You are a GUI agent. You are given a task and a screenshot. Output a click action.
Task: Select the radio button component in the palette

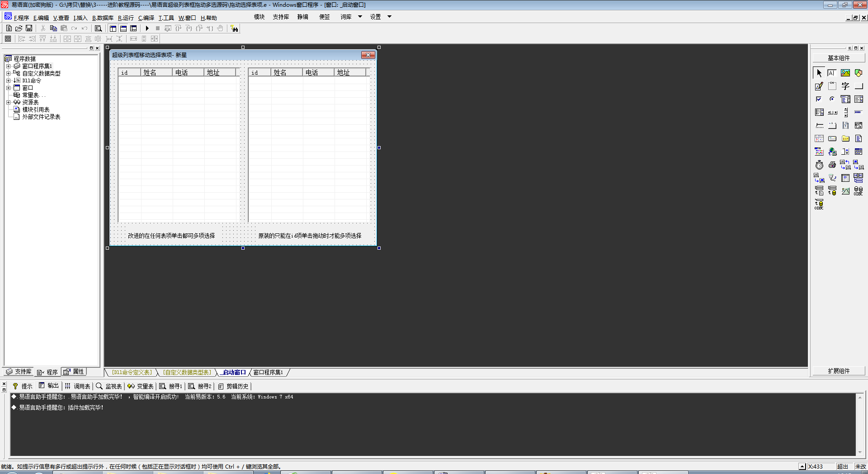(832, 99)
